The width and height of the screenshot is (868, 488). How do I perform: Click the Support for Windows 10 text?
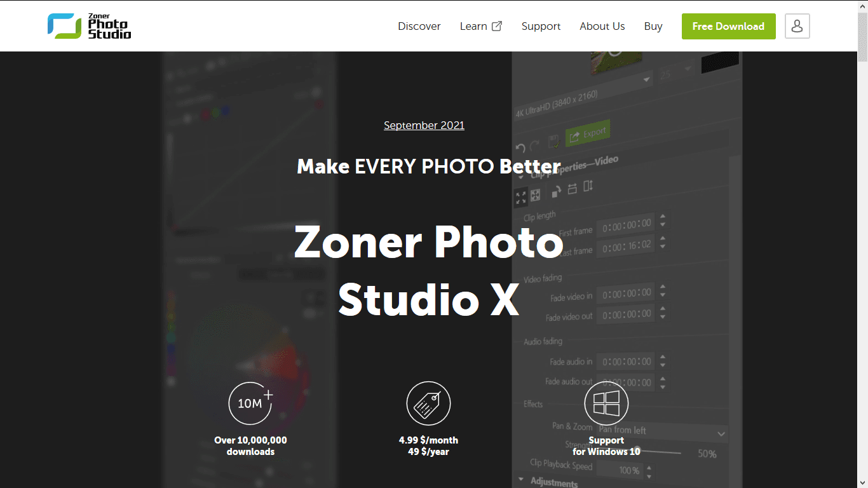click(606, 446)
